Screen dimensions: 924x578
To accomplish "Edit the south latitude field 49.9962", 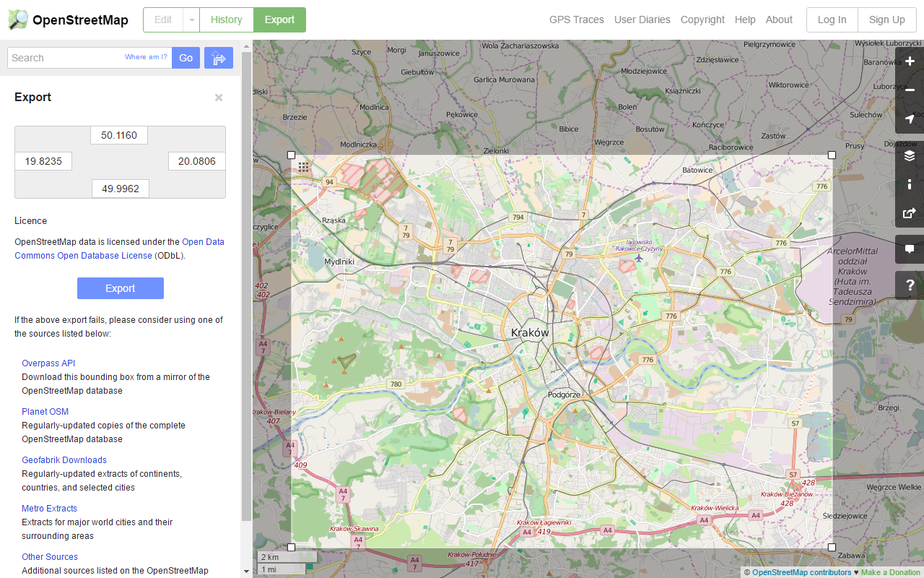I will (121, 189).
